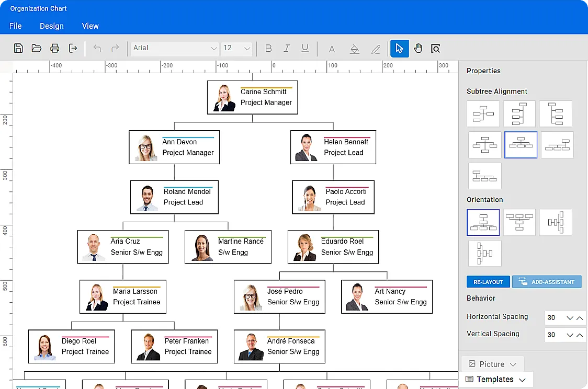Activate the zoom-to-region tool
588x389 pixels.
tap(435, 48)
